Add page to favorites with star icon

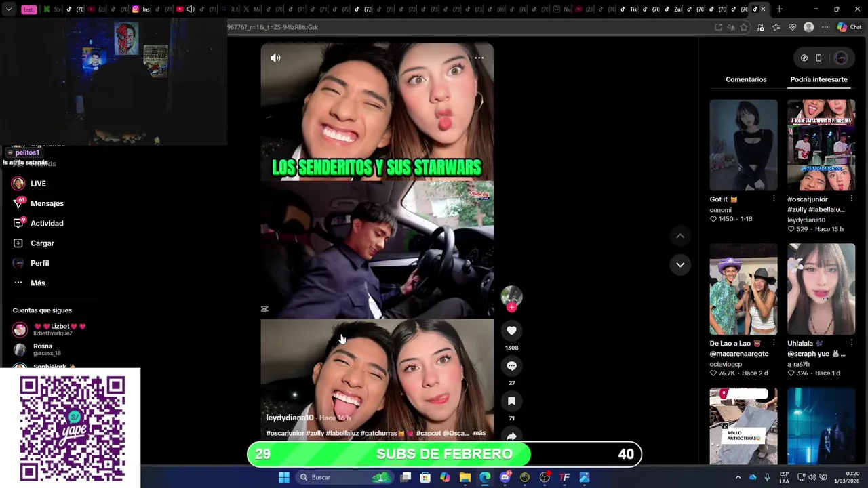[x=744, y=27]
